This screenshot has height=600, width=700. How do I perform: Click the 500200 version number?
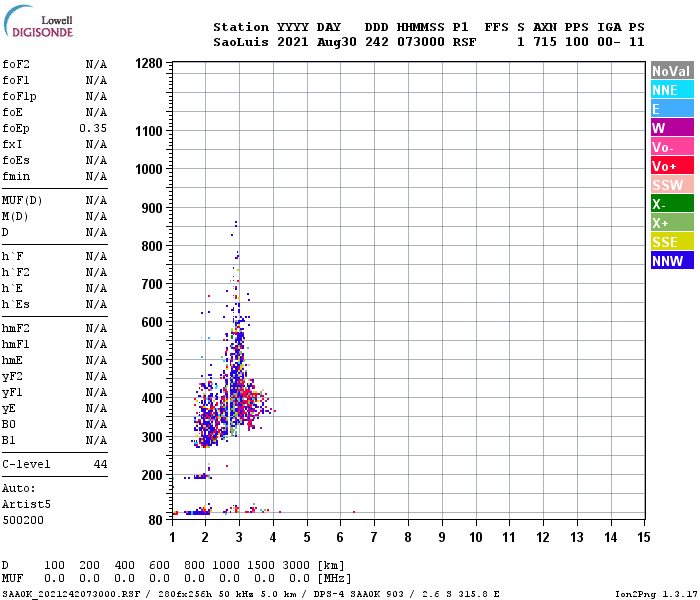[x=23, y=521]
